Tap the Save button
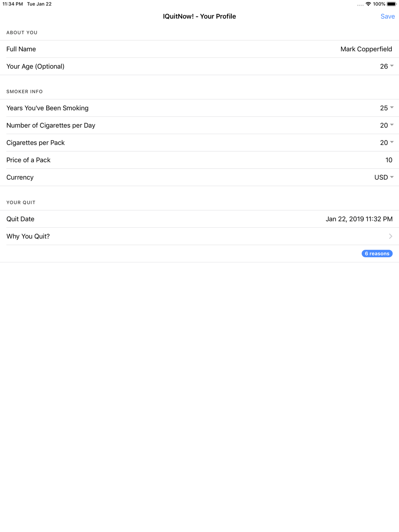Image resolution: width=399 pixels, height=532 pixels. 387,16
